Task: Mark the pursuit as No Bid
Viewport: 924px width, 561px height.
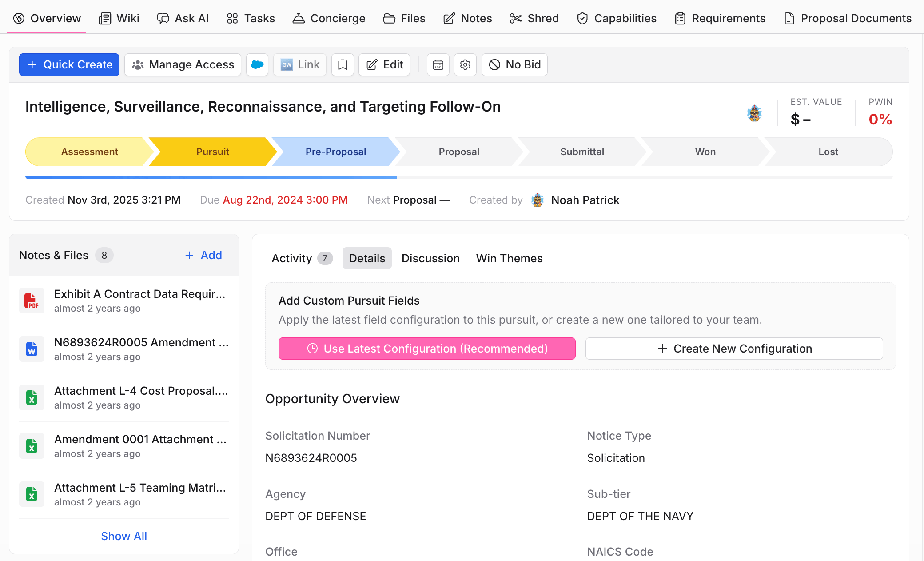Action: pos(514,65)
